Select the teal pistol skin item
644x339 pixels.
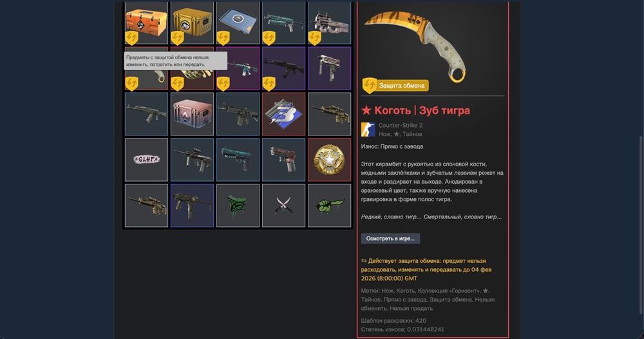pos(238,159)
